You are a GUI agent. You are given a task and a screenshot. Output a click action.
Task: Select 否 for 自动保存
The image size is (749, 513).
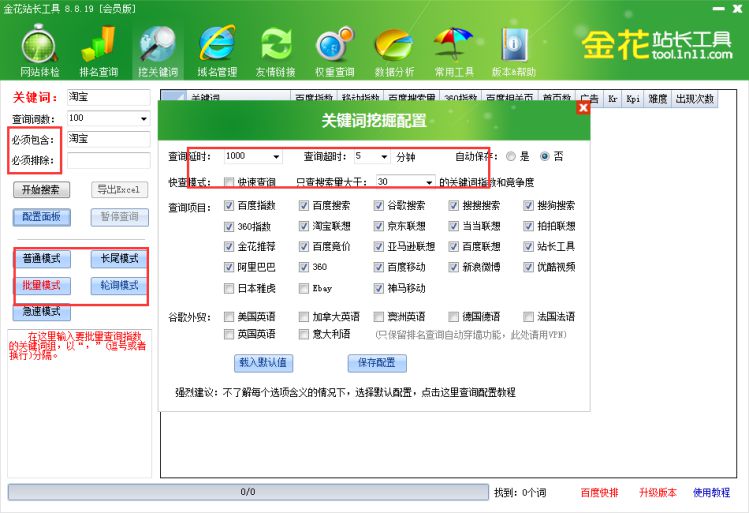point(545,156)
